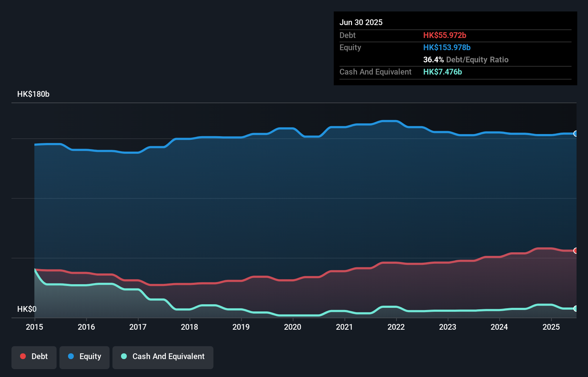Click the blue Equity legend dot
This screenshot has height=377, width=588.
[x=71, y=356]
